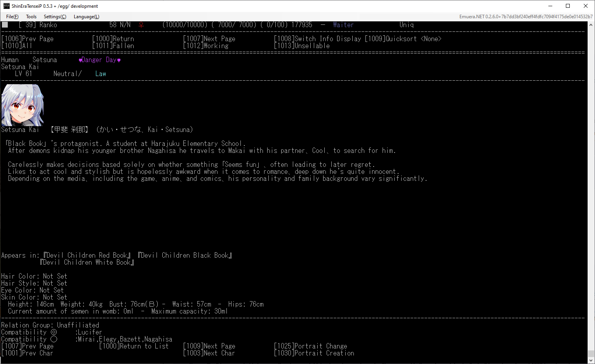
Task: Click [1008]Switch Info Display
Action: [x=318, y=39]
